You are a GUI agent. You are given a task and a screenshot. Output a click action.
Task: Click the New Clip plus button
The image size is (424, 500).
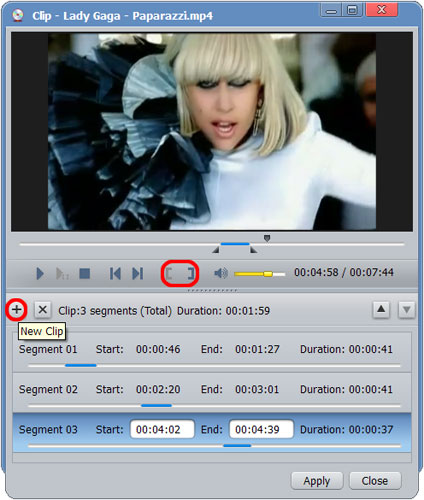tap(16, 310)
